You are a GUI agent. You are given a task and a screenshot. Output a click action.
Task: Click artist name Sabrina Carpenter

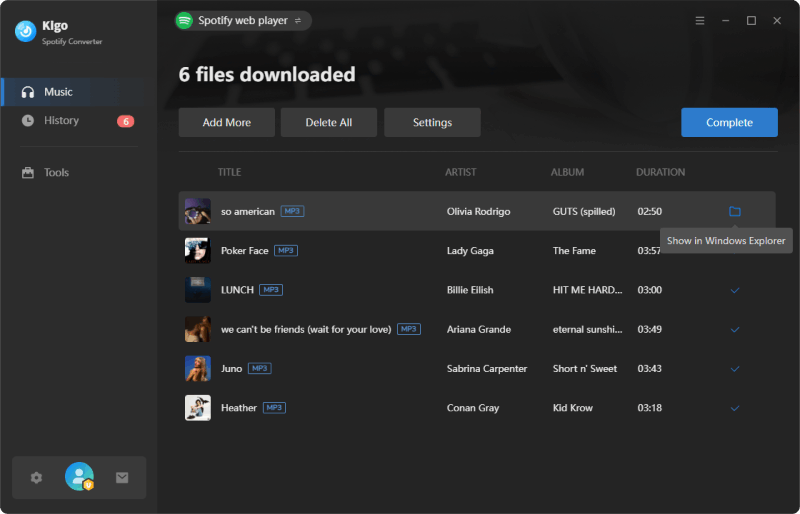tap(487, 369)
